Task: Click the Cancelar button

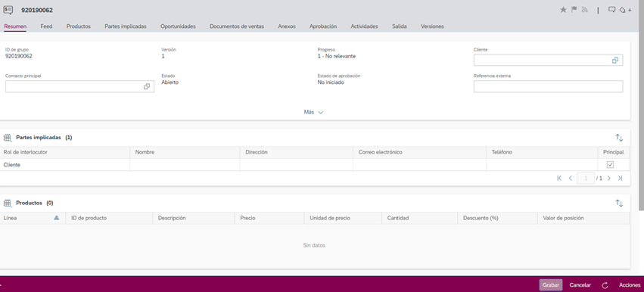Action: pos(580,285)
